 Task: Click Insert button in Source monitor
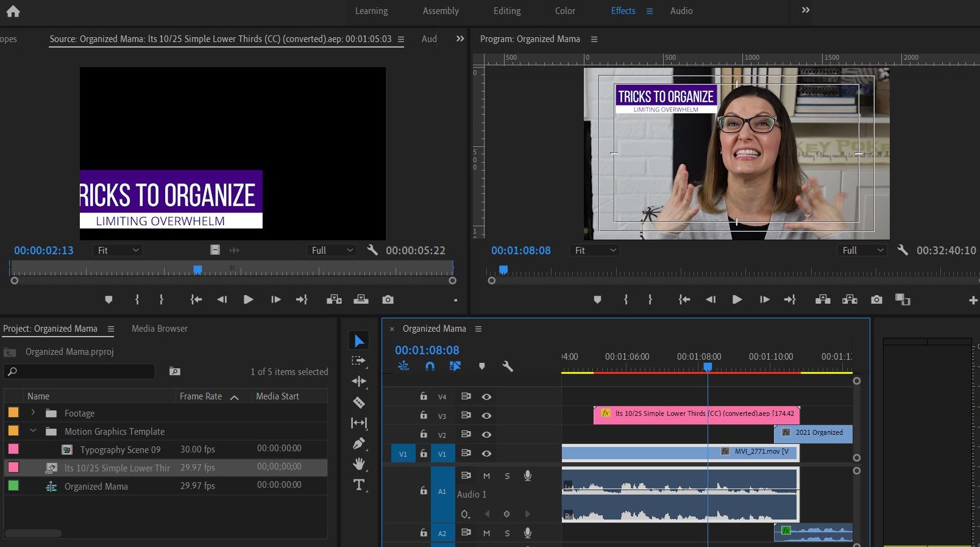point(334,299)
